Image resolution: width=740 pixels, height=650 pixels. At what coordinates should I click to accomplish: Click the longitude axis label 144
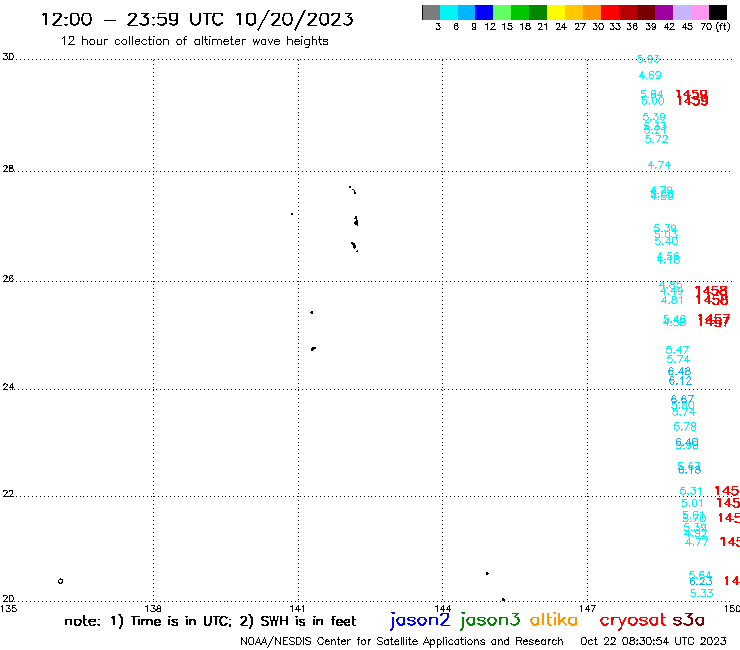click(443, 608)
